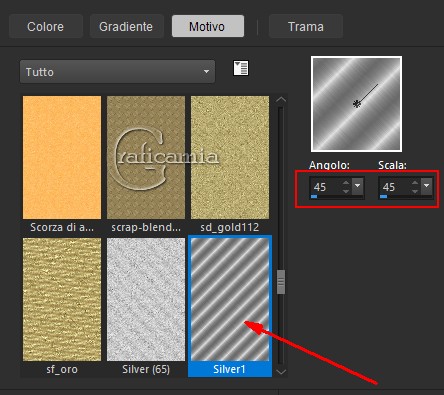This screenshot has width=444, height=395.
Task: Decrease the Scala value with down arrow
Action: tap(415, 191)
